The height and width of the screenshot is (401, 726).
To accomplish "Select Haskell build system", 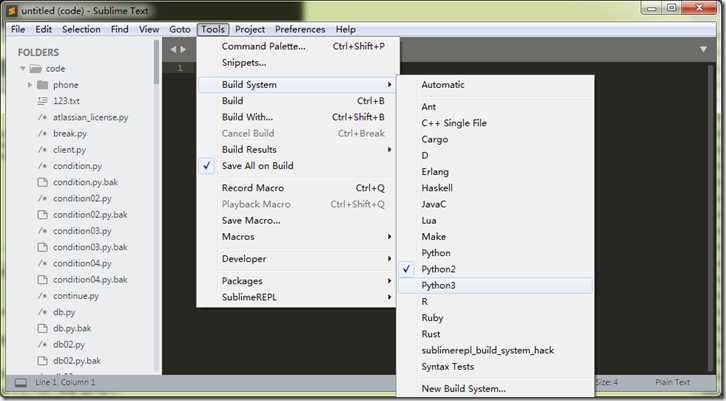I will [495, 188].
